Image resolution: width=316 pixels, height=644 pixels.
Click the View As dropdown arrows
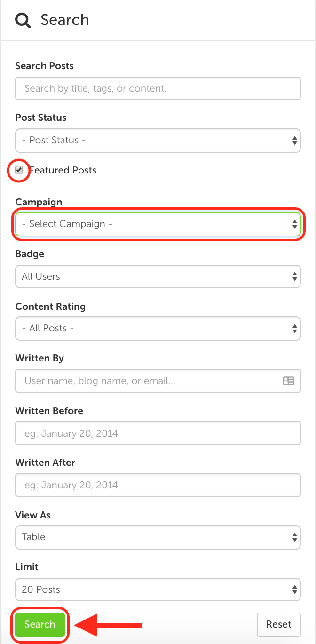coord(294,537)
